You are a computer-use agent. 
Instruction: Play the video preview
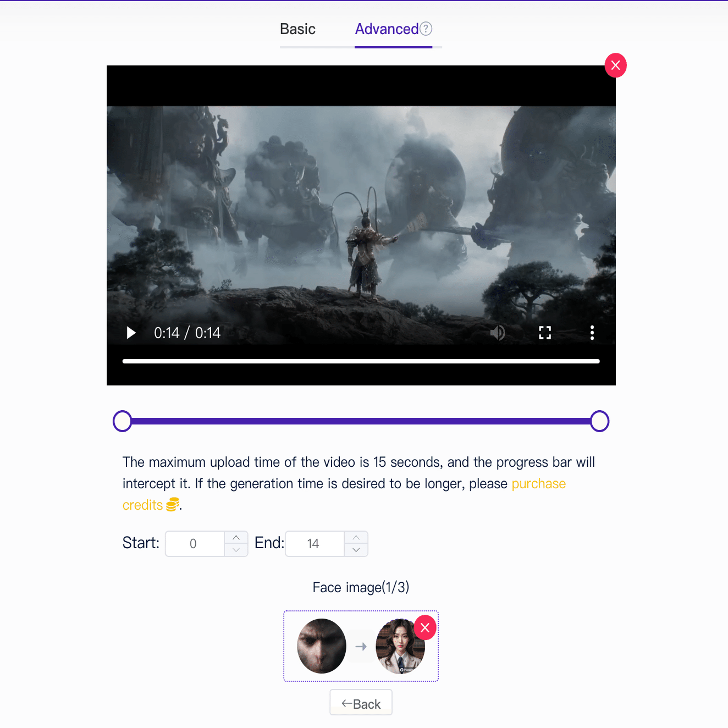pyautogui.click(x=131, y=333)
